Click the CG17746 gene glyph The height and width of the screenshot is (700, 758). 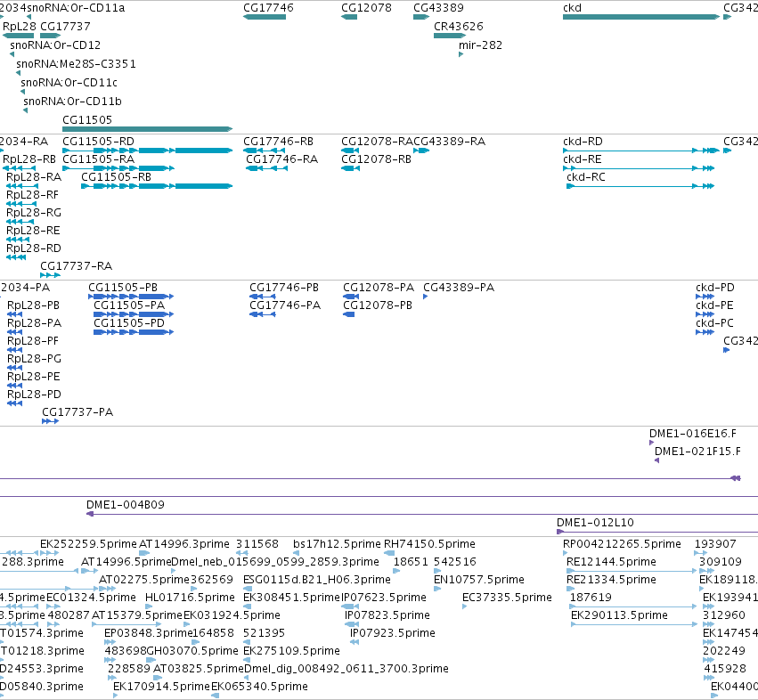coord(265,17)
